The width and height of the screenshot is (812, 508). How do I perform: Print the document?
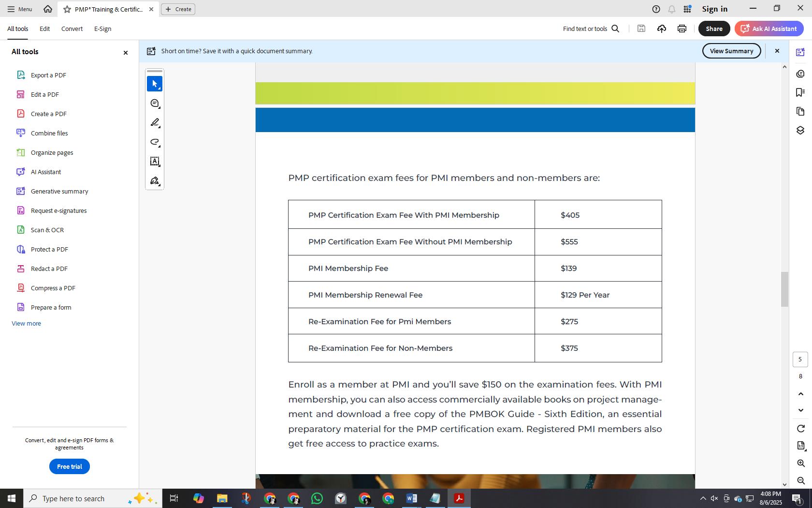pyautogui.click(x=682, y=29)
